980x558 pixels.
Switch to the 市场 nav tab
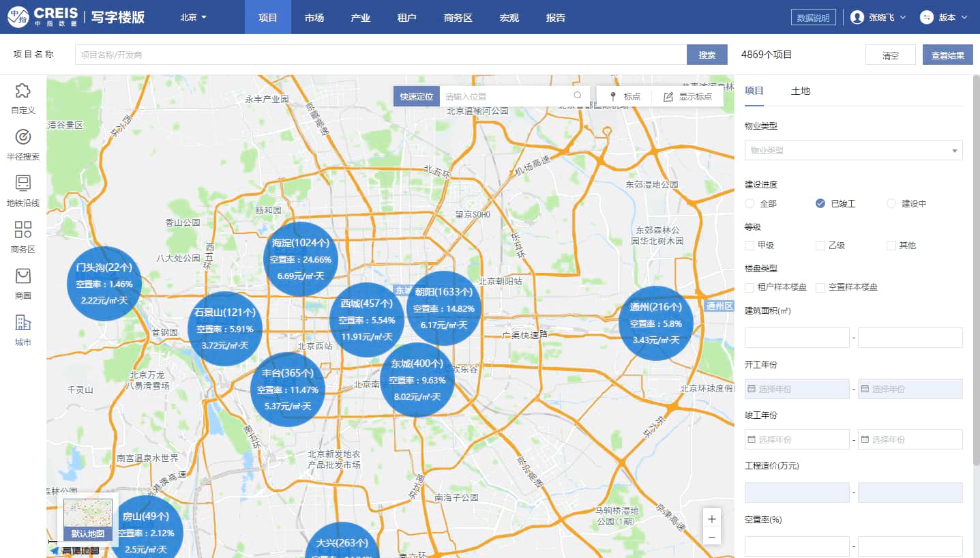coord(314,17)
